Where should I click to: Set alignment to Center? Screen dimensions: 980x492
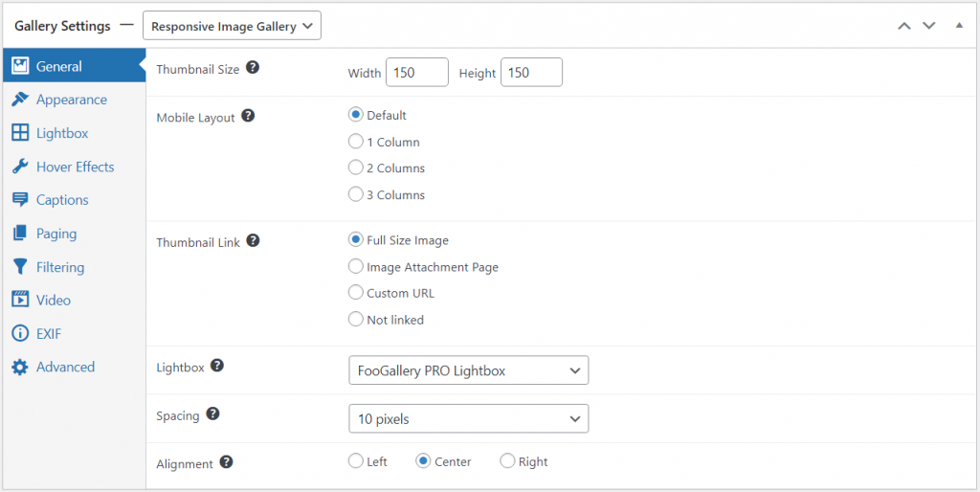pos(423,462)
